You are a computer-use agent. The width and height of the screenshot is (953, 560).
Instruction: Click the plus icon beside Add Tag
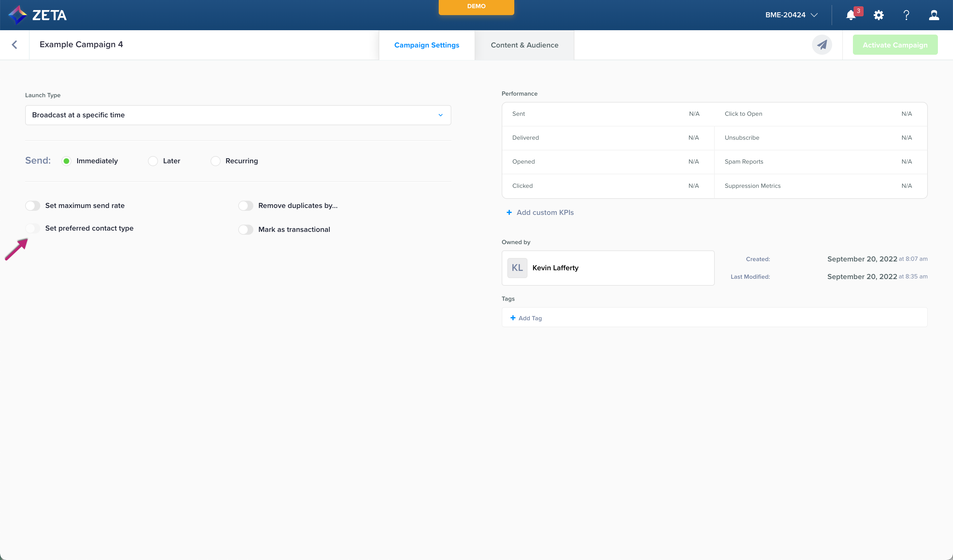point(513,318)
